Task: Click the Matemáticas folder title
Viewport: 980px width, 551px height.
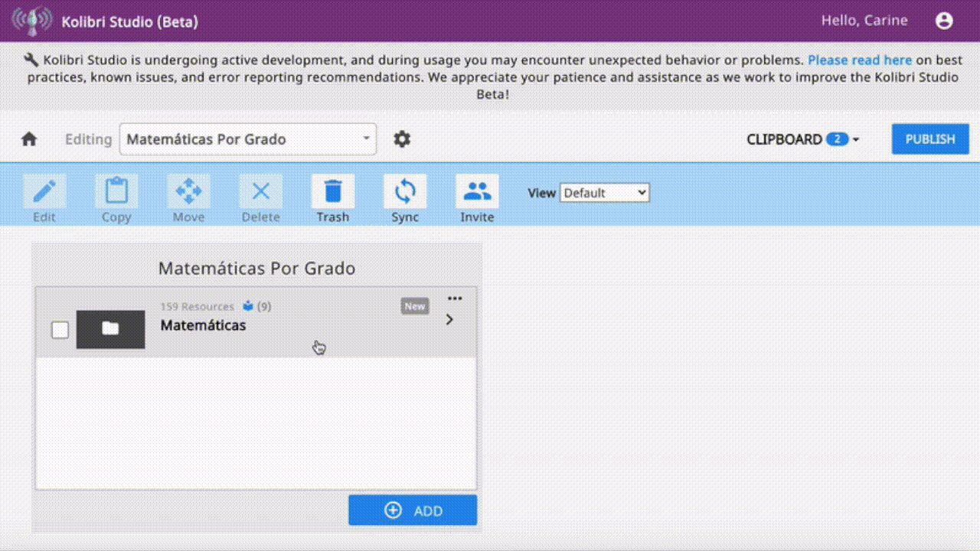Action: pyautogui.click(x=203, y=325)
